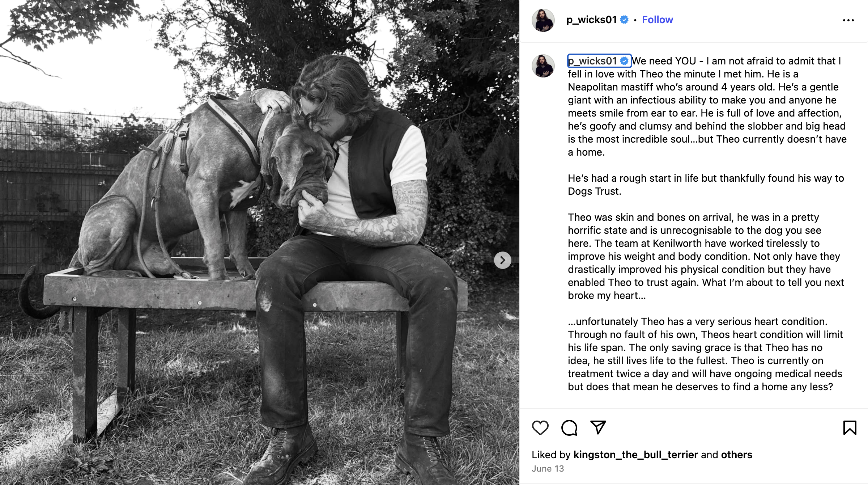Open p_wicks01 profile from header username

pos(591,20)
